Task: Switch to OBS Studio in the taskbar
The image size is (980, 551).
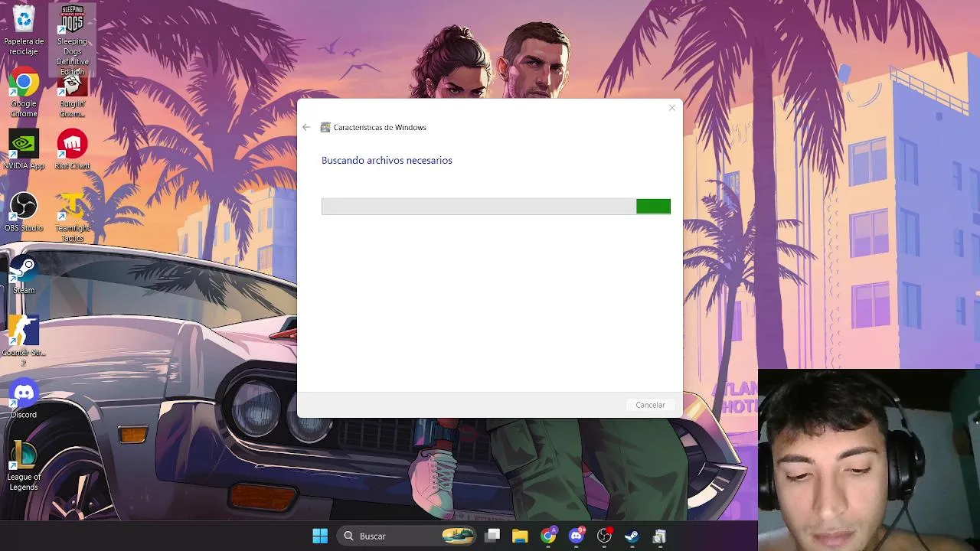Action: (604, 536)
